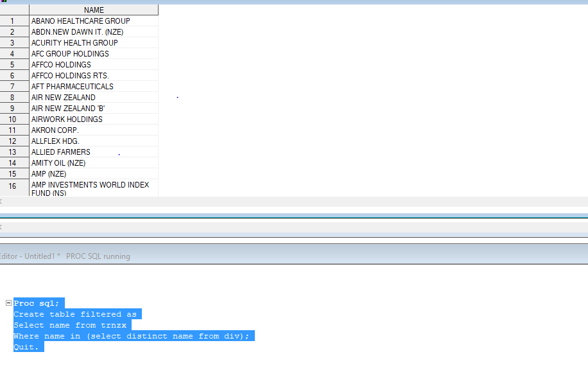Select row number 16 in the data grid
Viewport: 588px width, 379px height.
point(13,188)
